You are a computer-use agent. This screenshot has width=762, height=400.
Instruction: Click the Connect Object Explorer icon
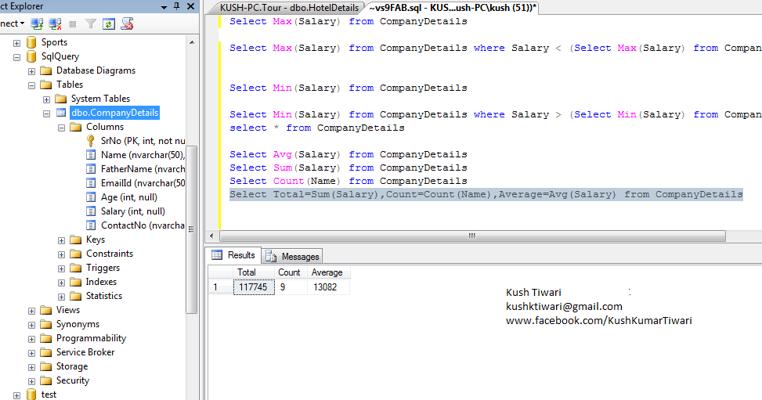37,24
